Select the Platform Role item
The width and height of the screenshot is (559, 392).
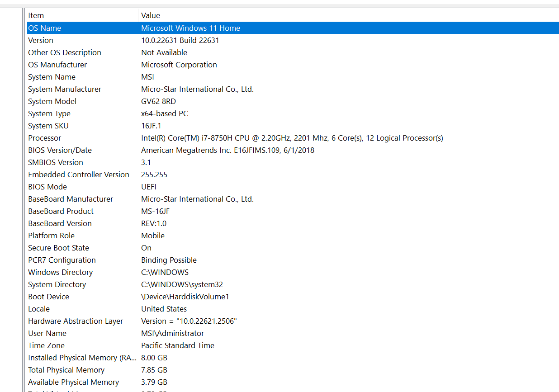coord(51,236)
